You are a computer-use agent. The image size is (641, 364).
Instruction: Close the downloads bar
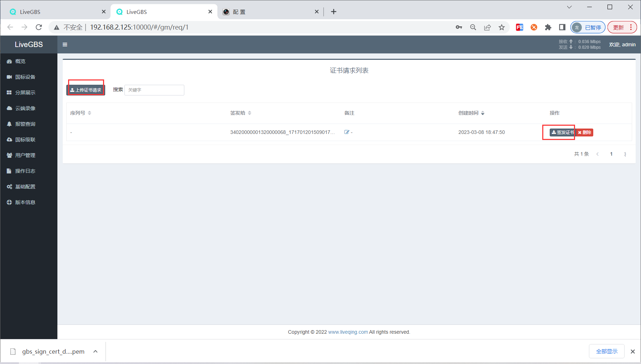click(633, 352)
